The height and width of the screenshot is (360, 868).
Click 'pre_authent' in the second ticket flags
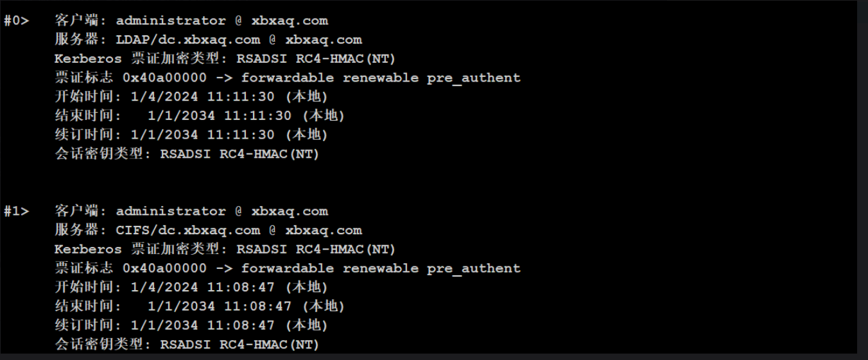coord(474,268)
